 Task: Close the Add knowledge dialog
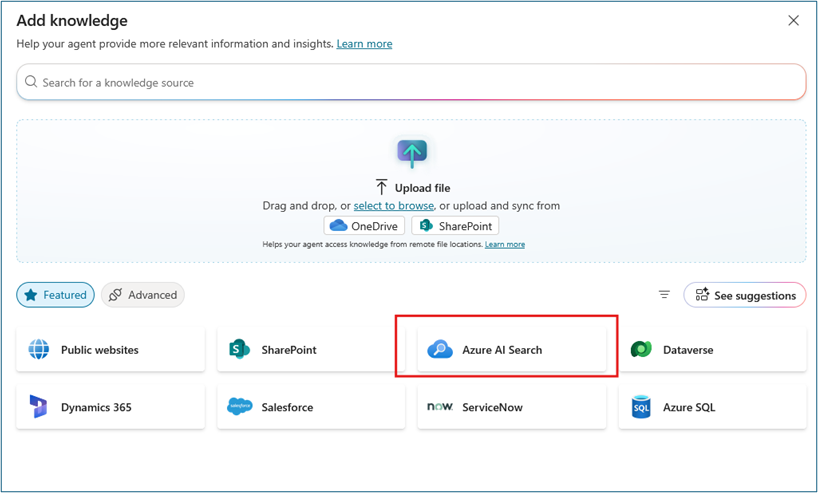793,20
